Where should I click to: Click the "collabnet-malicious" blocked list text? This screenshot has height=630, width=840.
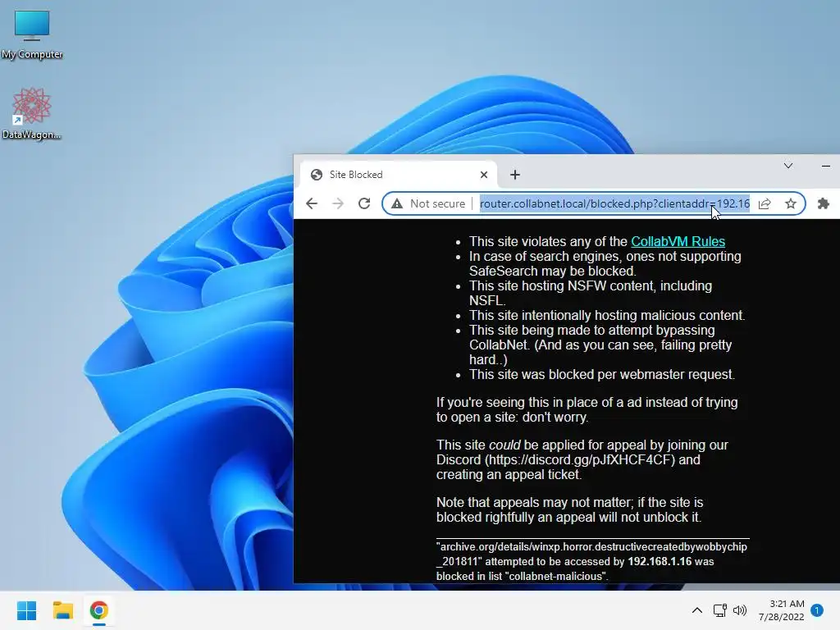(555, 577)
